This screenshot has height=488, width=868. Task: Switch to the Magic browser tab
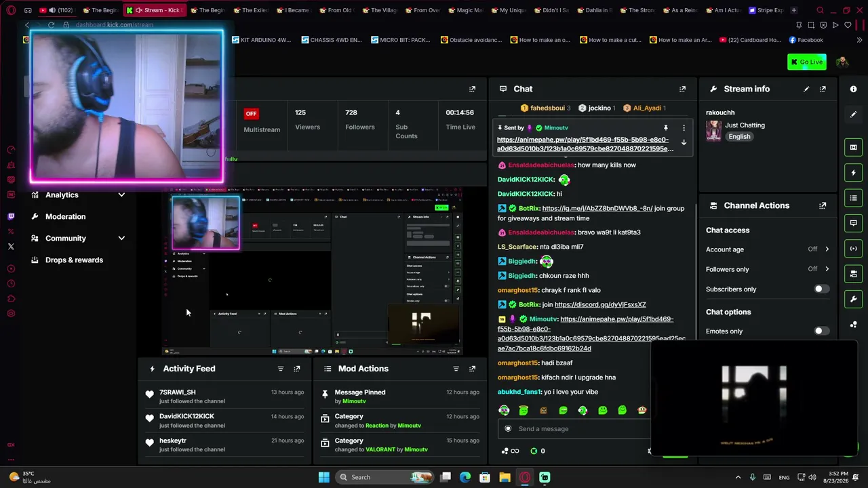464,10
